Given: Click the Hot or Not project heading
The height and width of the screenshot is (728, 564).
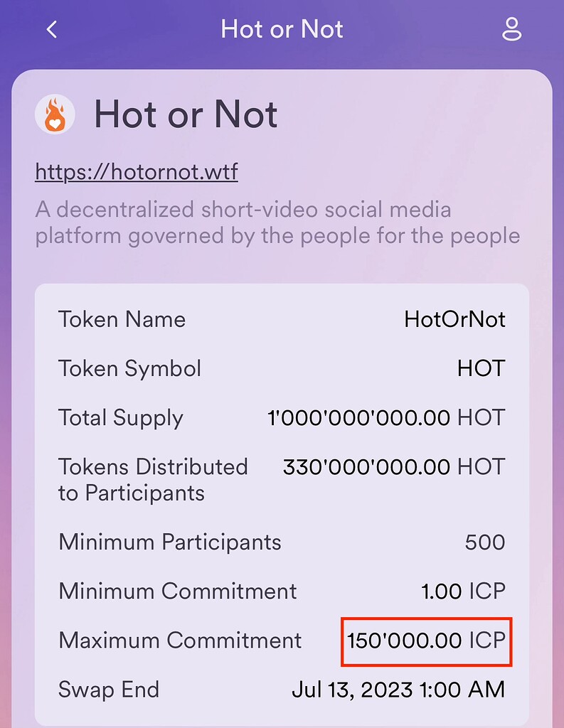Looking at the screenshot, I should 186,114.
